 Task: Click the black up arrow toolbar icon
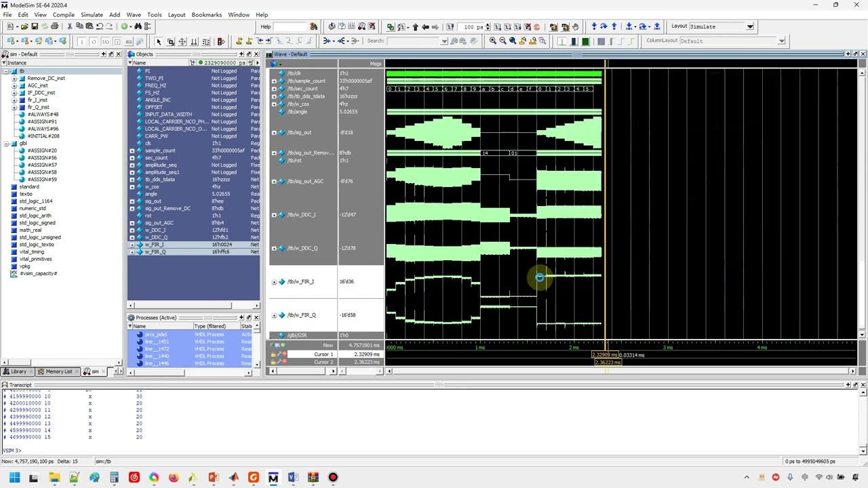(x=415, y=26)
